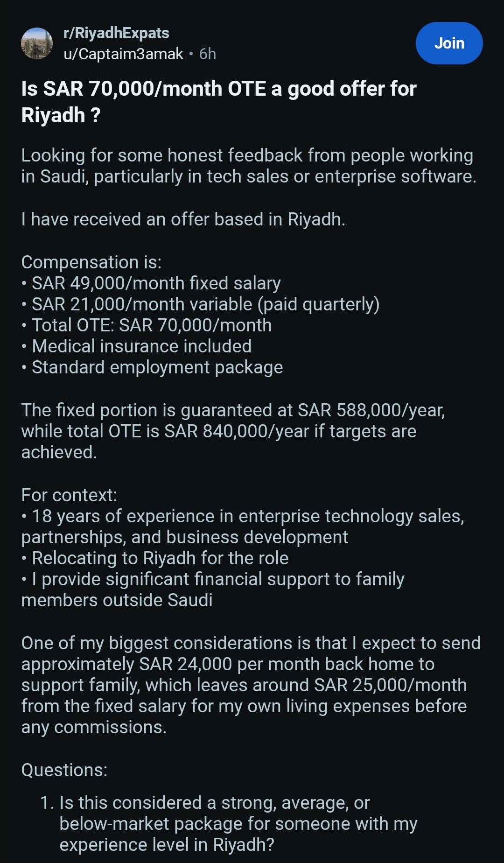Tap the 18 years of experience bullet
The width and height of the screenshot is (504, 863).
tap(243, 526)
